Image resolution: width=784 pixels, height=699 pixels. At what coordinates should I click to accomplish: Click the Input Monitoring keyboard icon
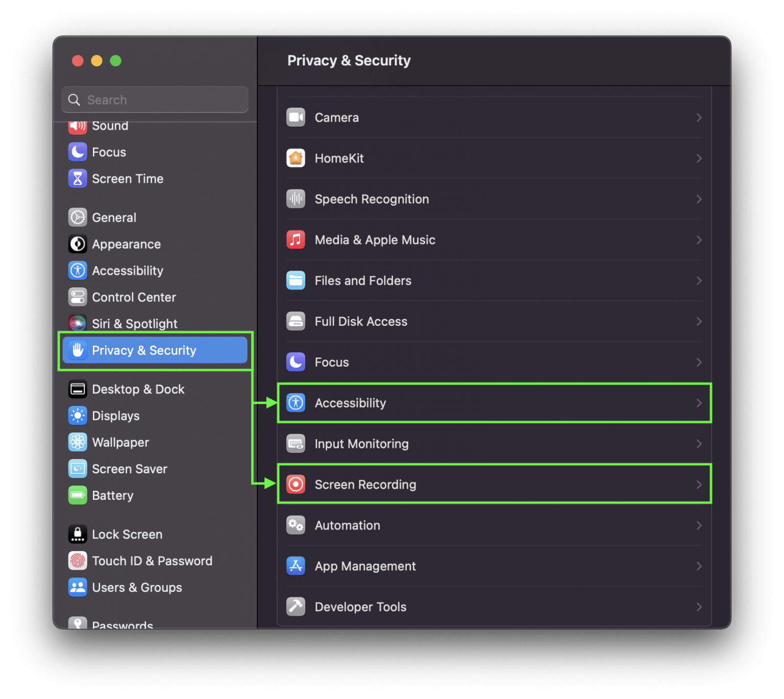click(x=296, y=444)
